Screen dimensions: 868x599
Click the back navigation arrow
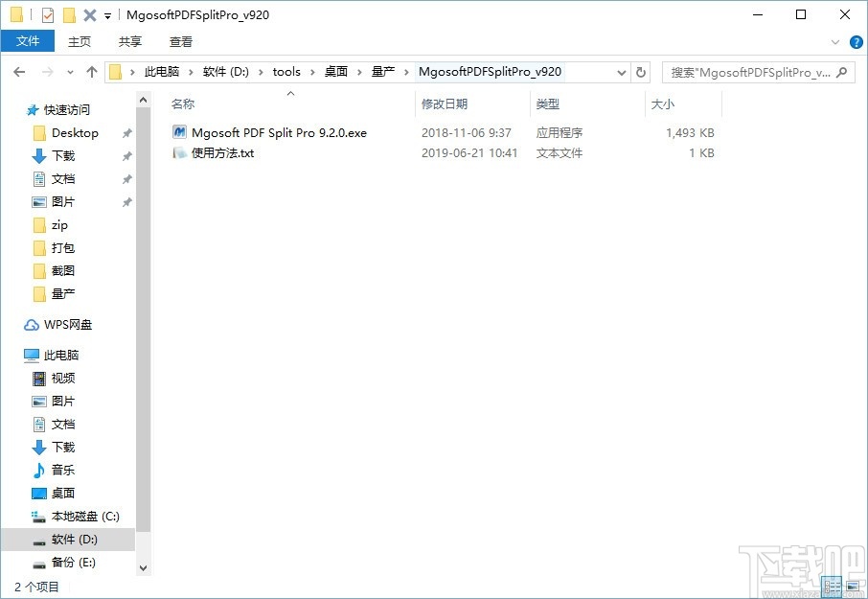point(19,71)
